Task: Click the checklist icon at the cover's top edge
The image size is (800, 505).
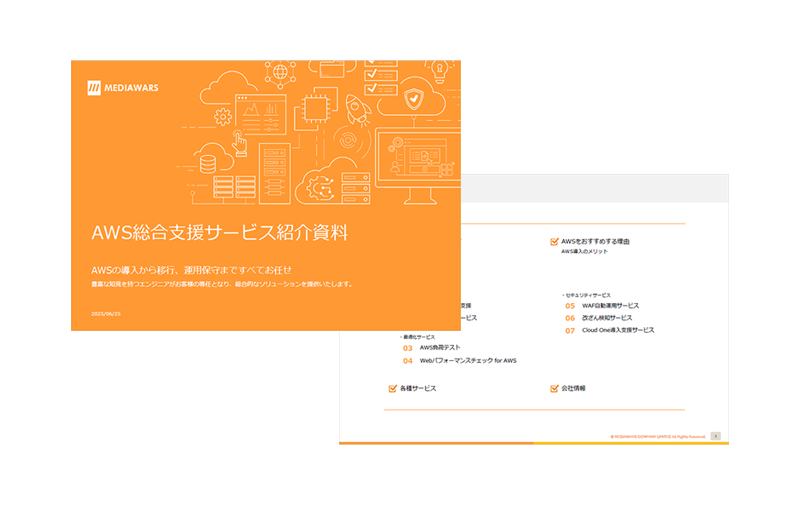Action: (x=381, y=78)
